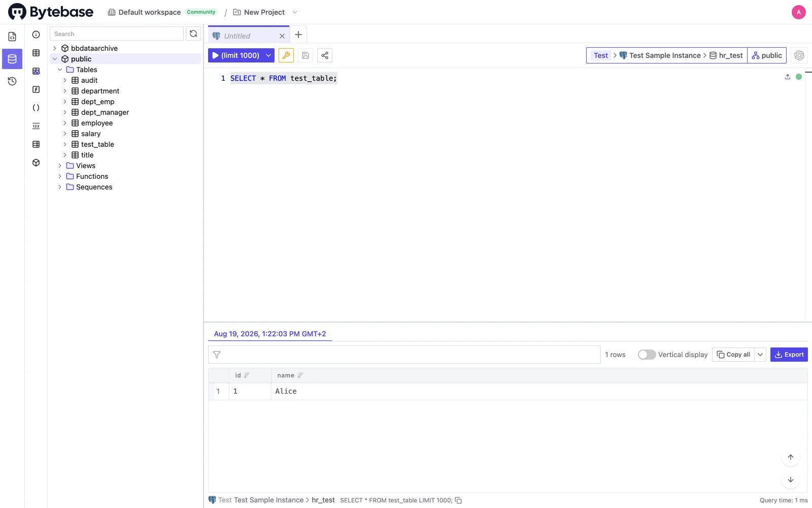Collapse the public schema
Image resolution: width=812 pixels, height=508 pixels.
tap(55, 59)
